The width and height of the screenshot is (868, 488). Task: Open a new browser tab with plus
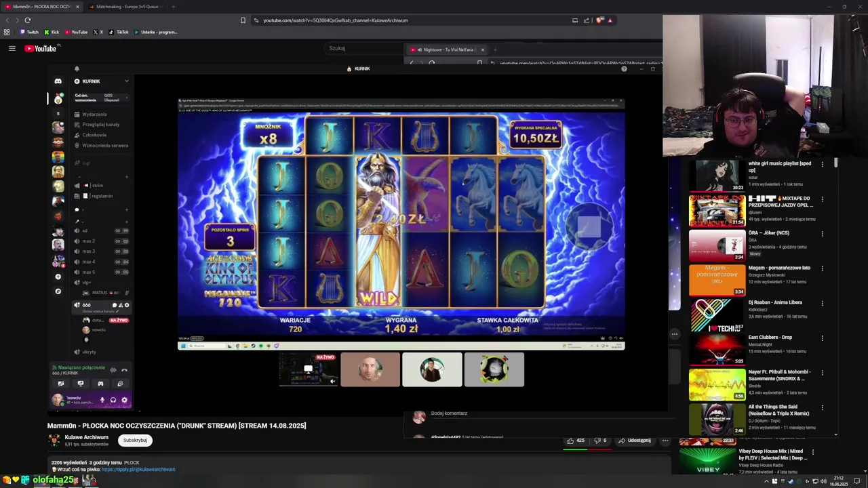[x=173, y=7]
